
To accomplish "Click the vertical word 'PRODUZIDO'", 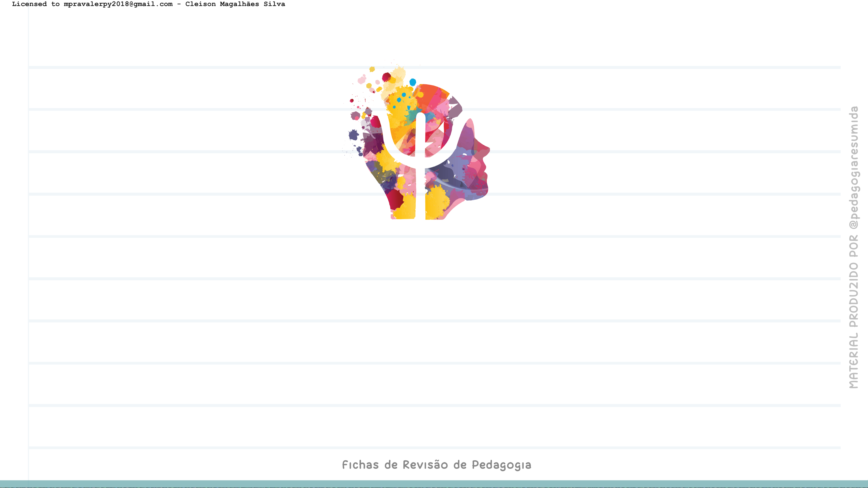I will coord(854,295).
